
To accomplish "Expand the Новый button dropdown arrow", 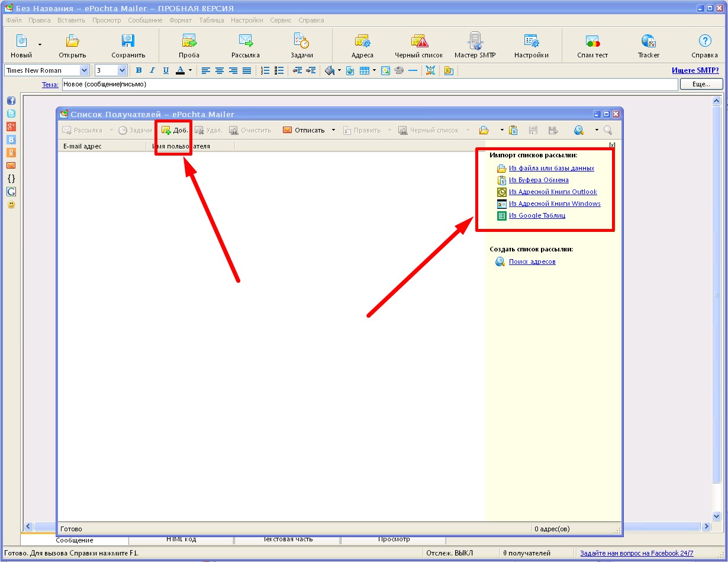I will click(40, 44).
